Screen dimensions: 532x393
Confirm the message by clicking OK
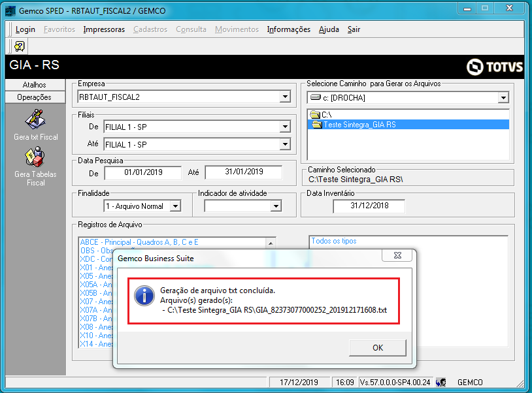[x=378, y=347]
